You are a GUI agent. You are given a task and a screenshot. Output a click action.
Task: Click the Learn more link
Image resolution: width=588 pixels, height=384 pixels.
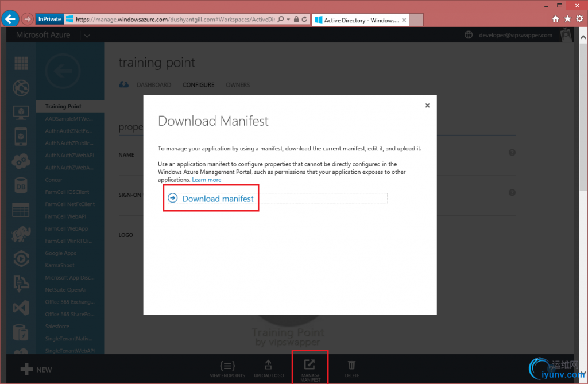tap(207, 180)
